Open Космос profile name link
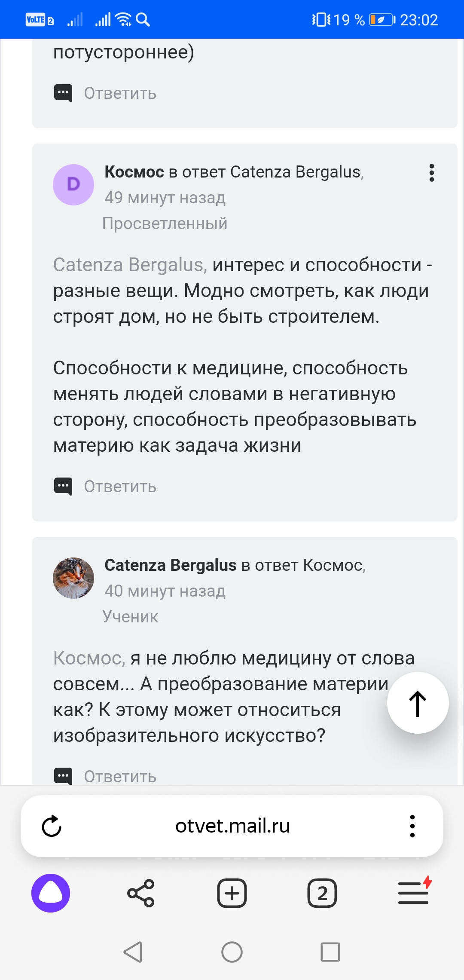Image resolution: width=464 pixels, height=980 pixels. (134, 172)
